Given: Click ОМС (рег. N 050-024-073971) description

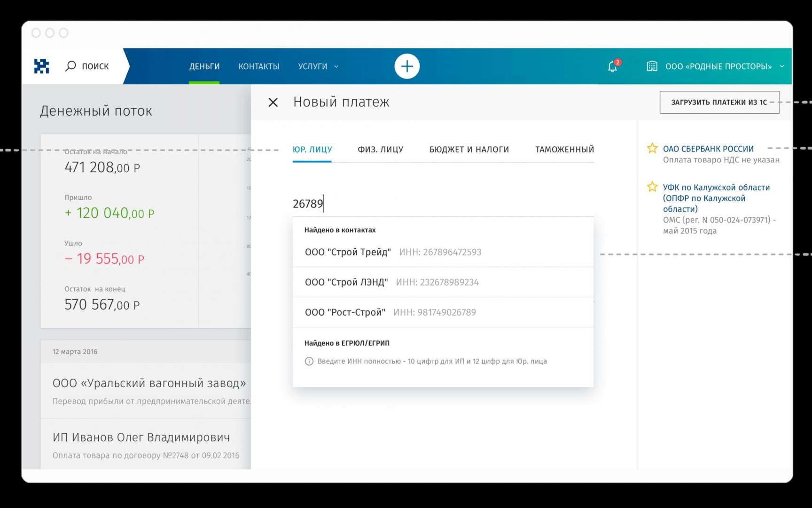Looking at the screenshot, I should click(719, 225).
